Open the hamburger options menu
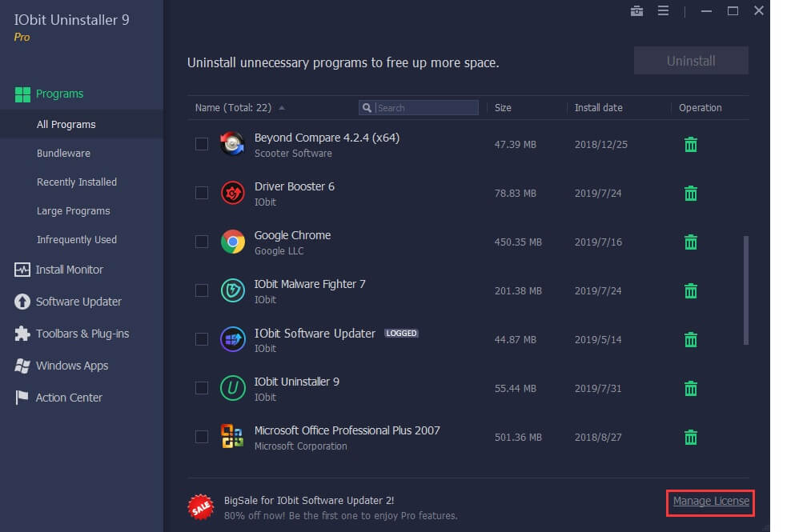This screenshot has height=532, width=807. [x=664, y=11]
